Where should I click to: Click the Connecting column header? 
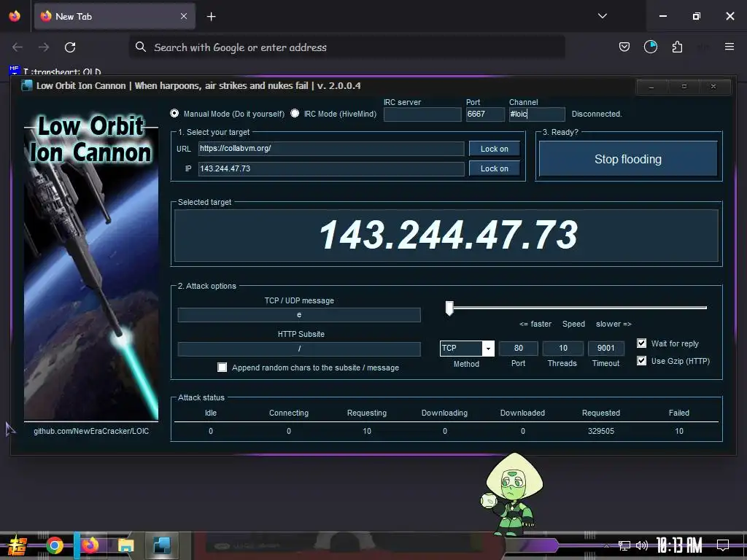tap(289, 413)
